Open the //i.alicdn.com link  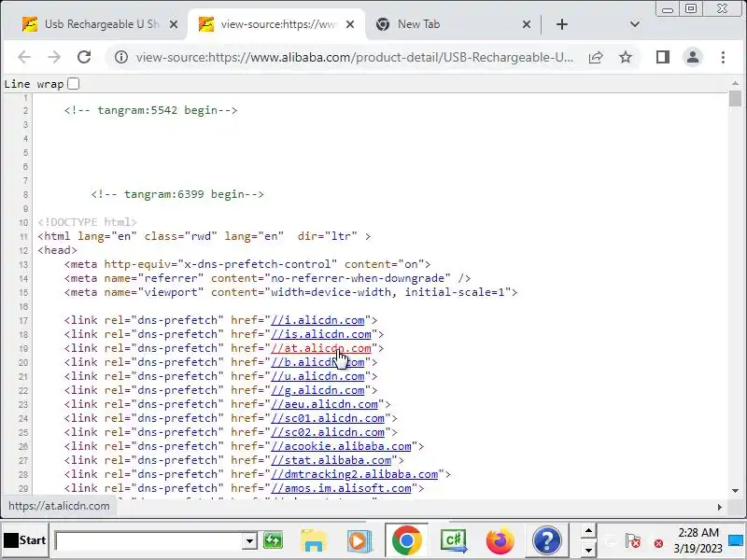pyautogui.click(x=317, y=320)
